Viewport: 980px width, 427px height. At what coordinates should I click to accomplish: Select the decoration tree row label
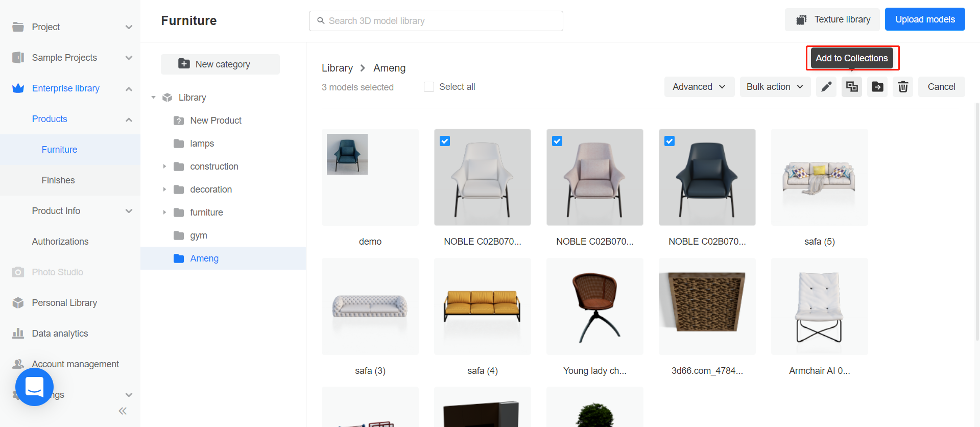click(211, 189)
